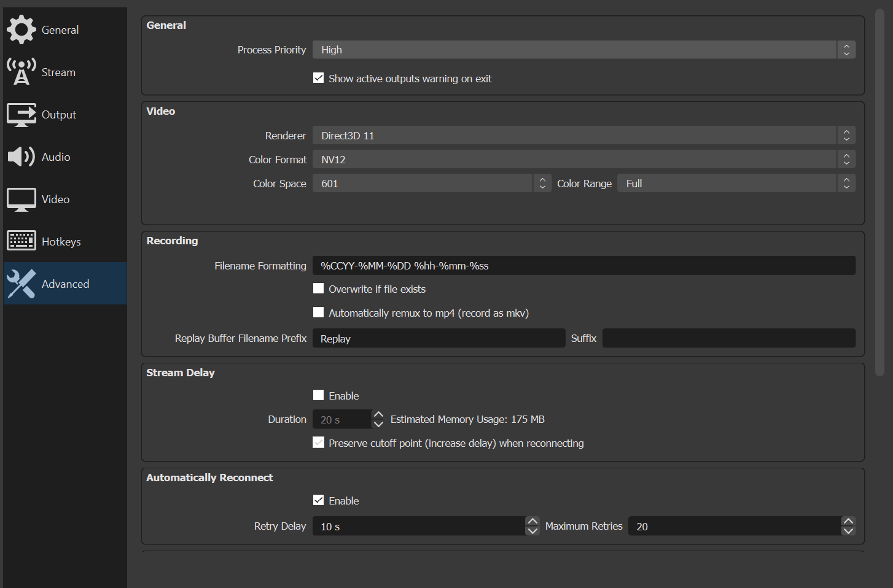This screenshot has width=893, height=588.
Task: Click the Output monitor-with-arrow icon
Action: (21, 114)
